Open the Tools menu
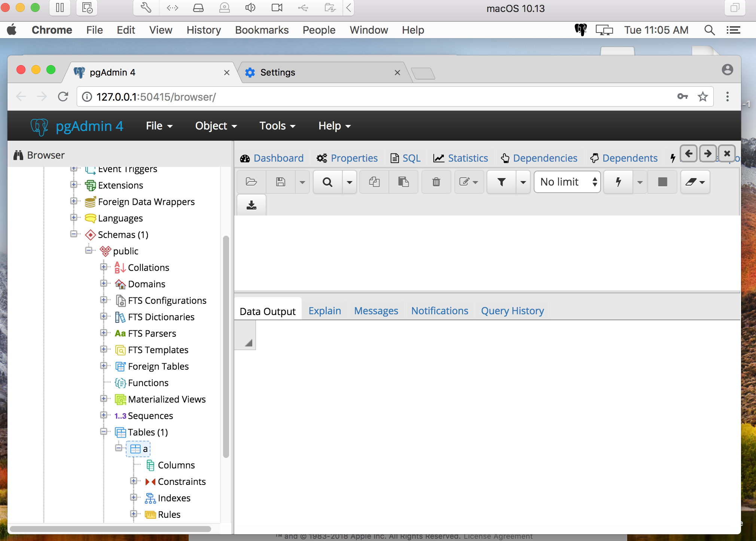This screenshot has height=541, width=756. coord(277,126)
